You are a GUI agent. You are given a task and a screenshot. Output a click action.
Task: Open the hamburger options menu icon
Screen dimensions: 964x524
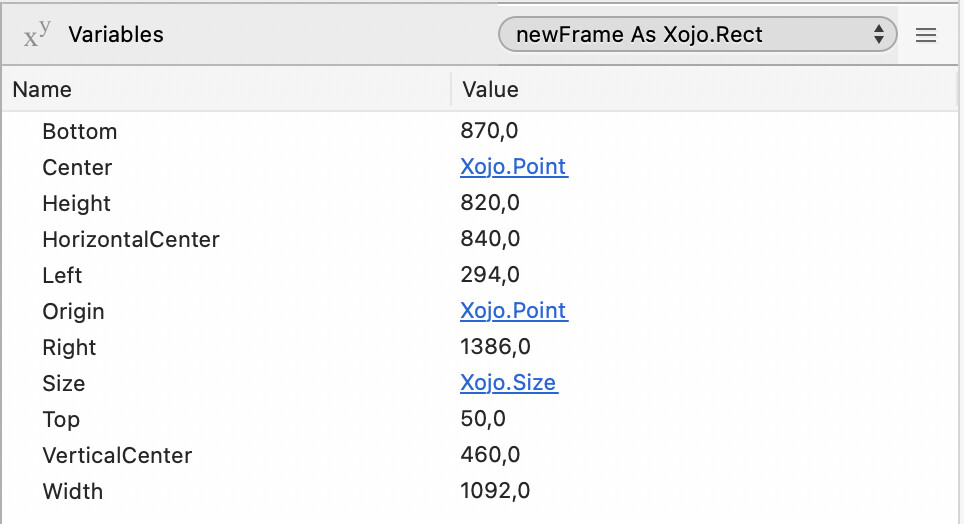click(926, 35)
